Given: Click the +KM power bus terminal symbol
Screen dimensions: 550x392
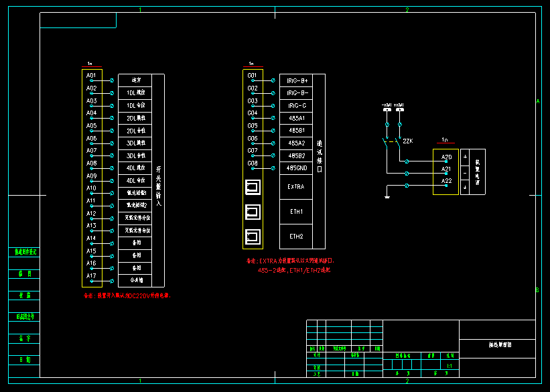Looking at the screenshot, I should point(399,111).
